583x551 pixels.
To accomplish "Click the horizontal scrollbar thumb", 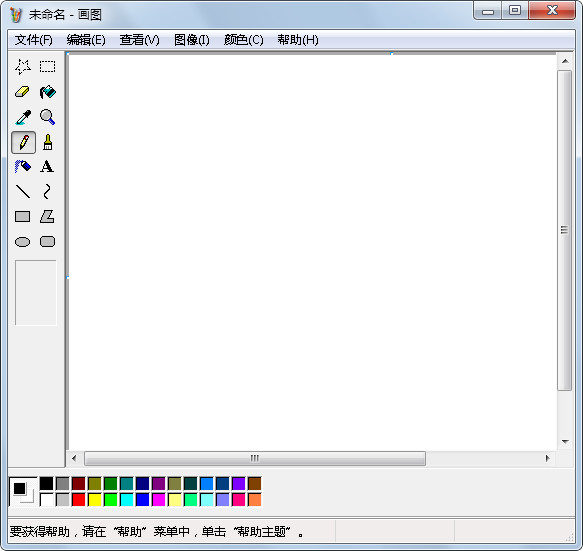I will (255, 458).
